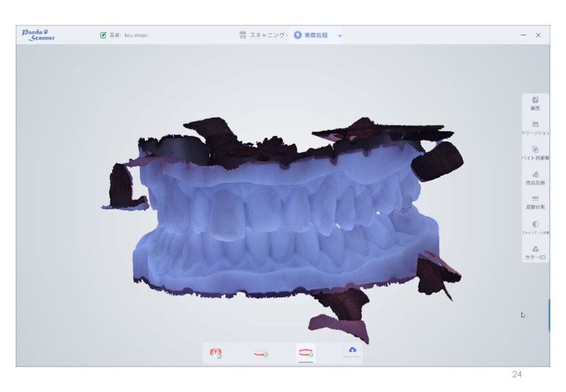Take a screenshot with the スクリーンショット tool
The width and height of the screenshot is (566, 392).
pyautogui.click(x=535, y=128)
